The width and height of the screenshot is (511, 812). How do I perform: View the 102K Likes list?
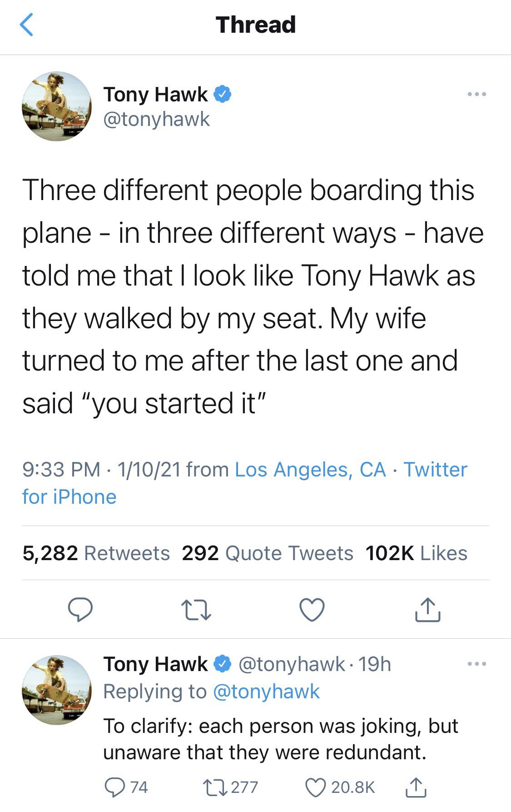click(x=416, y=553)
